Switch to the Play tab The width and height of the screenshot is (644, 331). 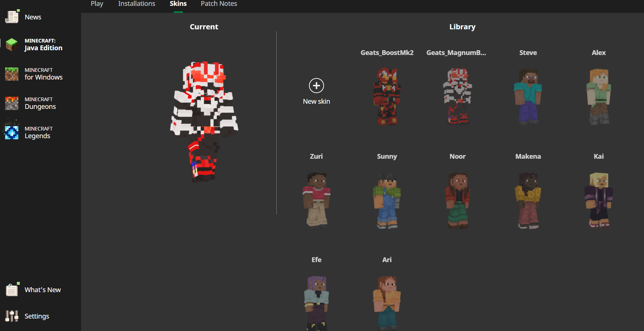click(97, 4)
